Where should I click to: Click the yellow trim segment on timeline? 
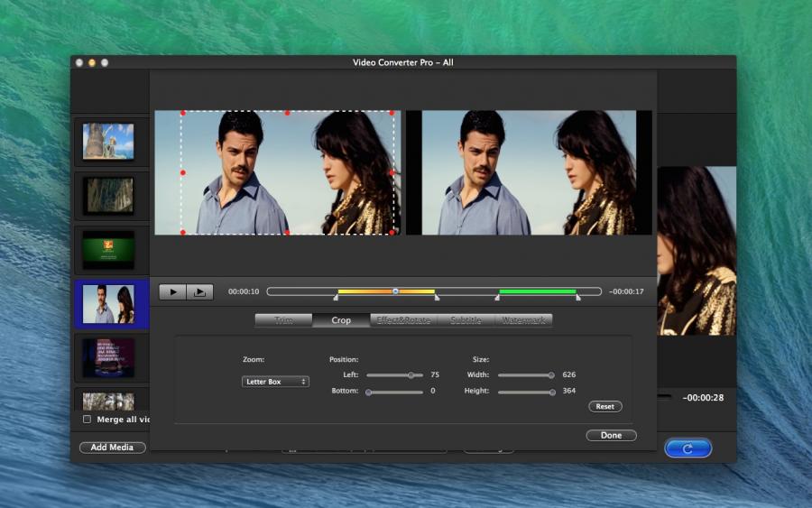pos(386,291)
